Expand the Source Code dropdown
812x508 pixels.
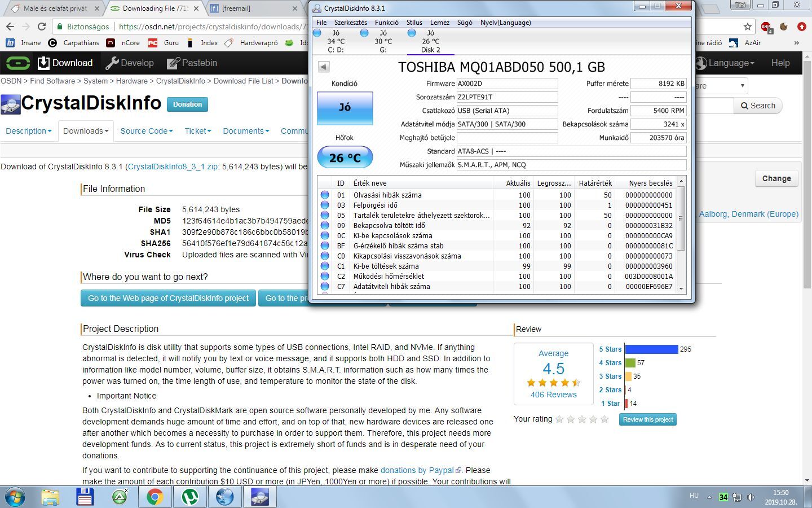(x=147, y=131)
